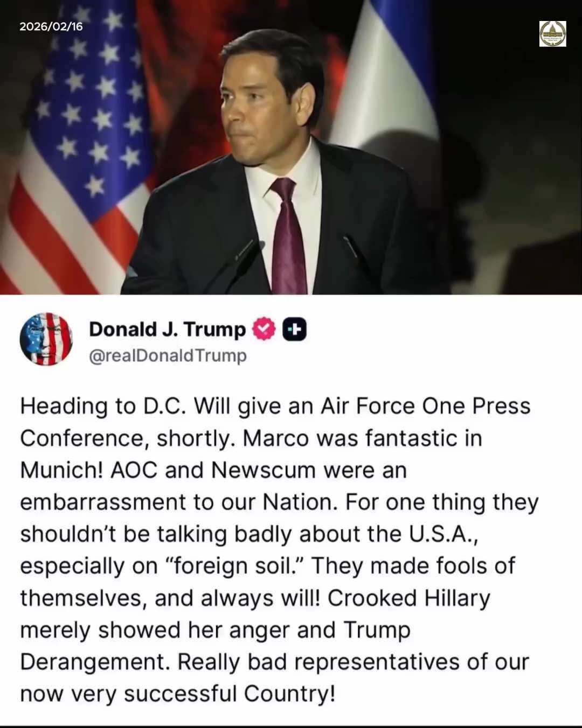The width and height of the screenshot is (582, 728).
Task: Click the 2026/02/16 date stamp
Action: tap(51, 26)
